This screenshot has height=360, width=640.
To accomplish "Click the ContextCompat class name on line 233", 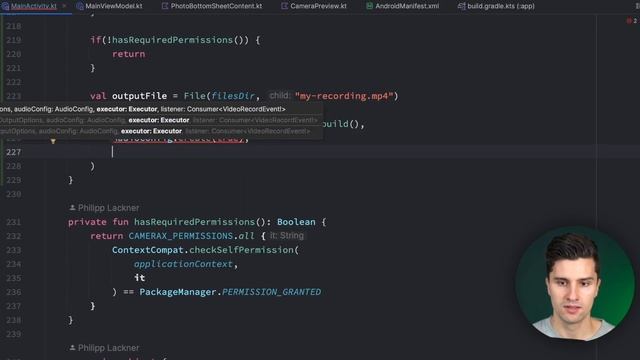I will (x=147, y=250).
